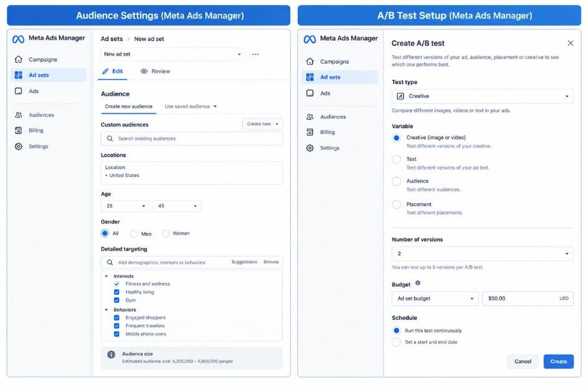The height and width of the screenshot is (392, 588).
Task: Click Campaigns home icon in A/B Test sidebar
Action: click(310, 61)
